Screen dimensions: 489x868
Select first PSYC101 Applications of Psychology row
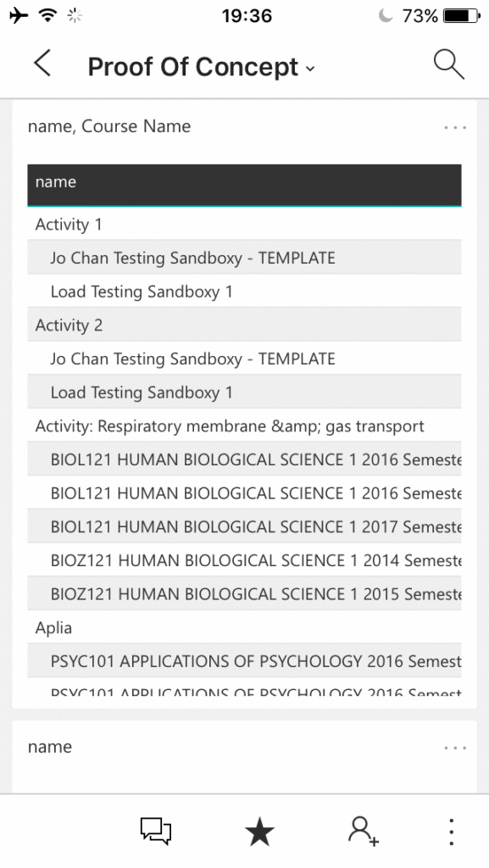click(244, 661)
